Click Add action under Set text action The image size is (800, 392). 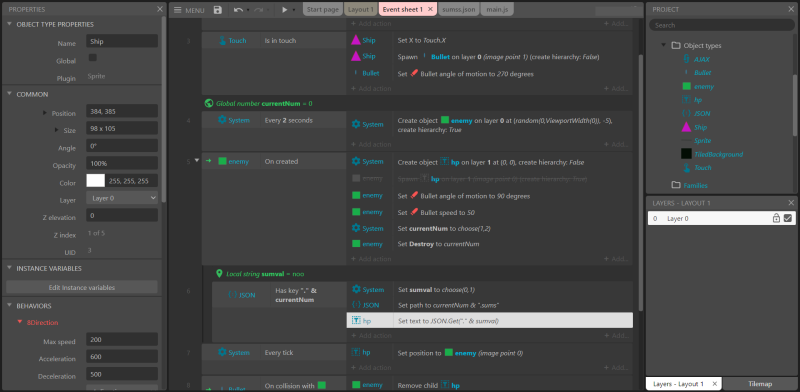371,335
